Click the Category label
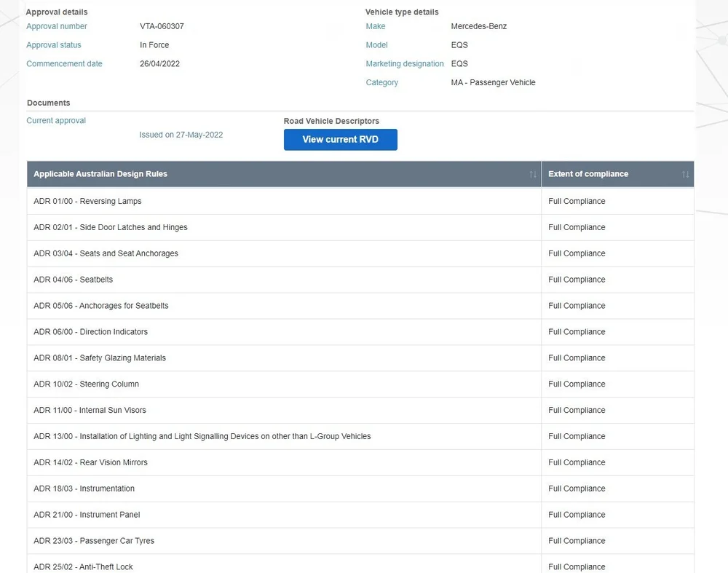Image resolution: width=728 pixels, height=573 pixels. click(x=382, y=82)
